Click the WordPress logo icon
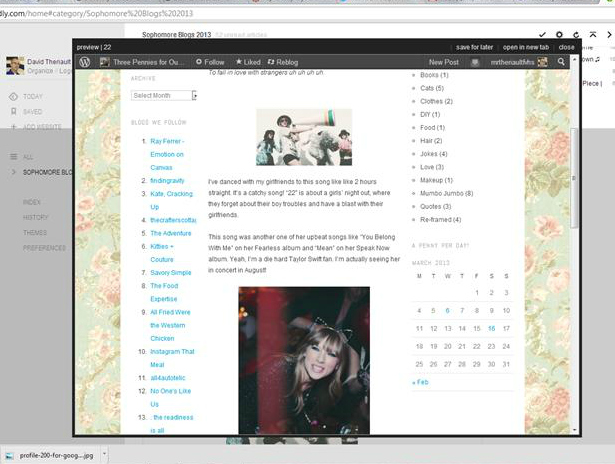Image resolution: width=615 pixels, height=464 pixels. [86, 62]
